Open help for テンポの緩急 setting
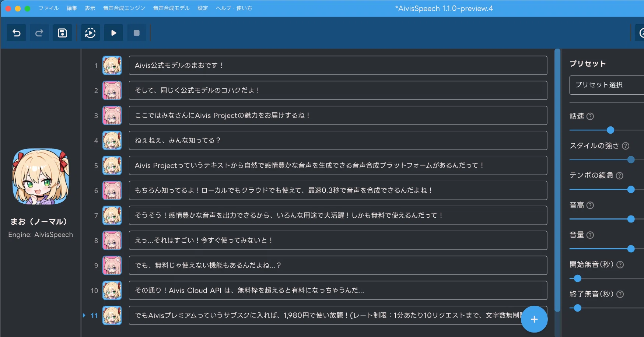 click(620, 176)
